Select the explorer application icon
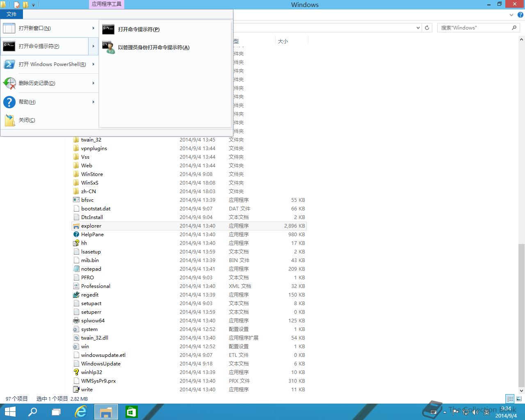 pos(76,226)
